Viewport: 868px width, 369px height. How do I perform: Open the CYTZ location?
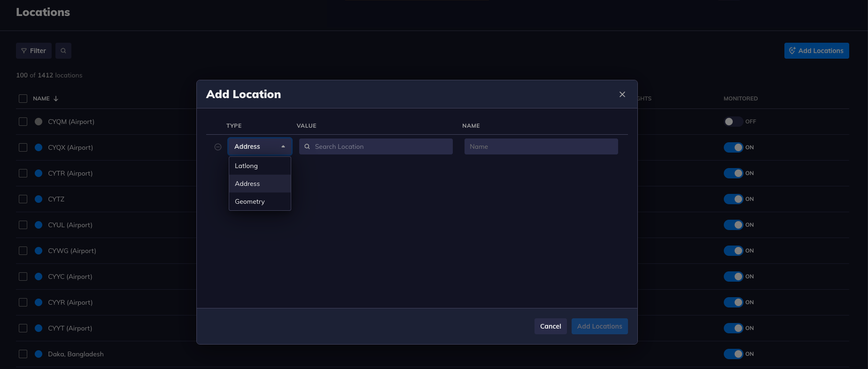pos(56,199)
